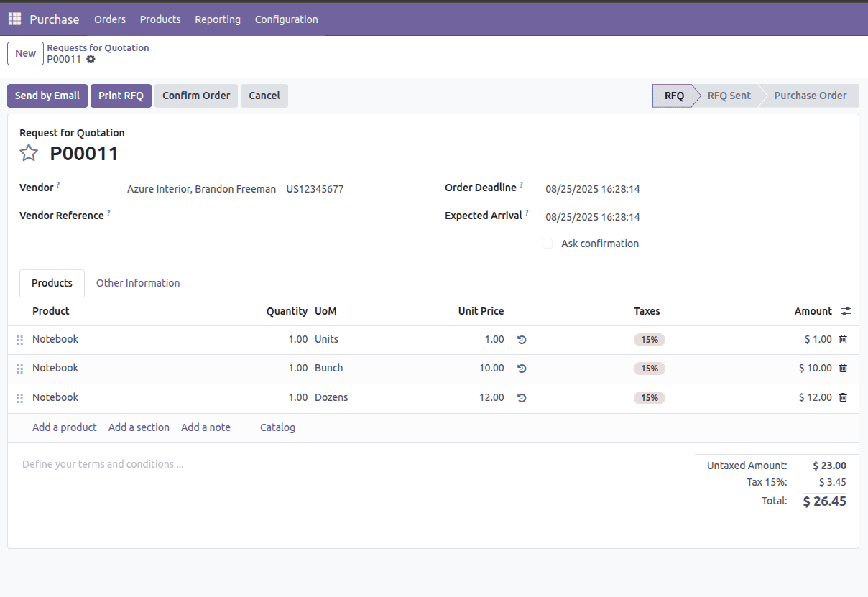The width and height of the screenshot is (868, 597).
Task: Open the gear settings next to P00011
Action: click(x=91, y=60)
